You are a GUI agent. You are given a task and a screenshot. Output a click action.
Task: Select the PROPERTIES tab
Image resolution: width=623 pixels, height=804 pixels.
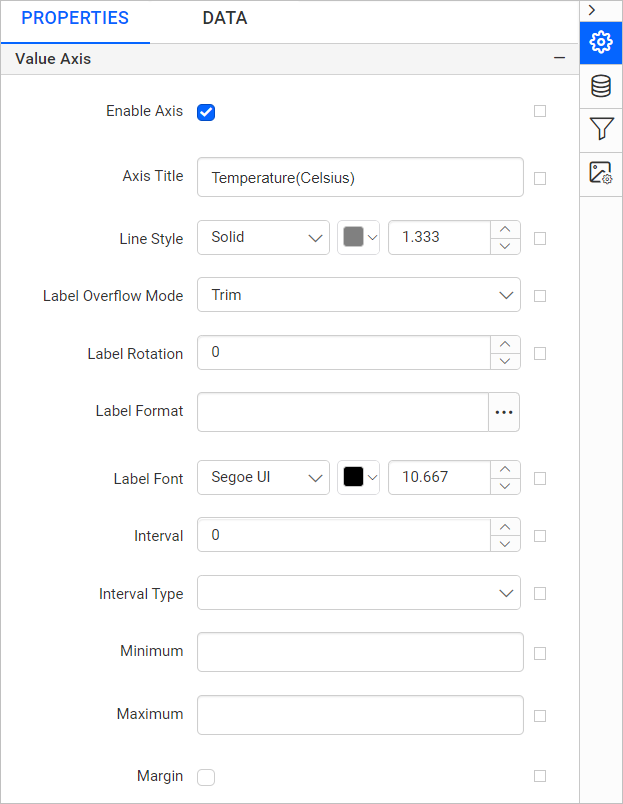75,18
